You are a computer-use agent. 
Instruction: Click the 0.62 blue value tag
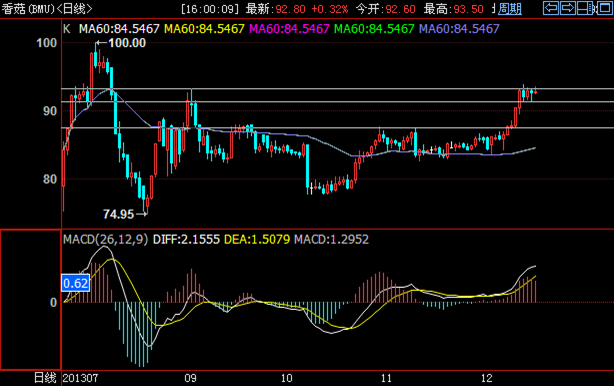(76, 283)
